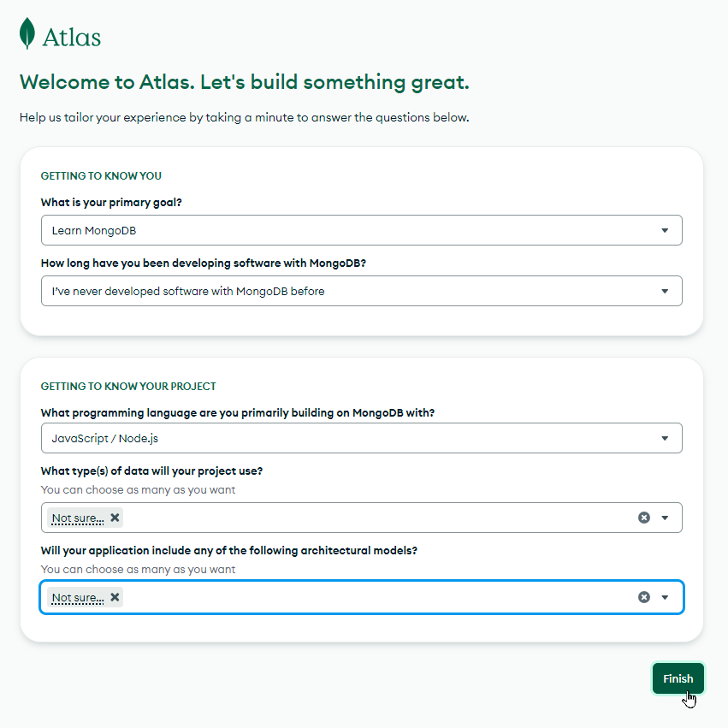Click the Atlas wordmark beside the leaf
The width and height of the screenshot is (728, 728).
point(72,38)
